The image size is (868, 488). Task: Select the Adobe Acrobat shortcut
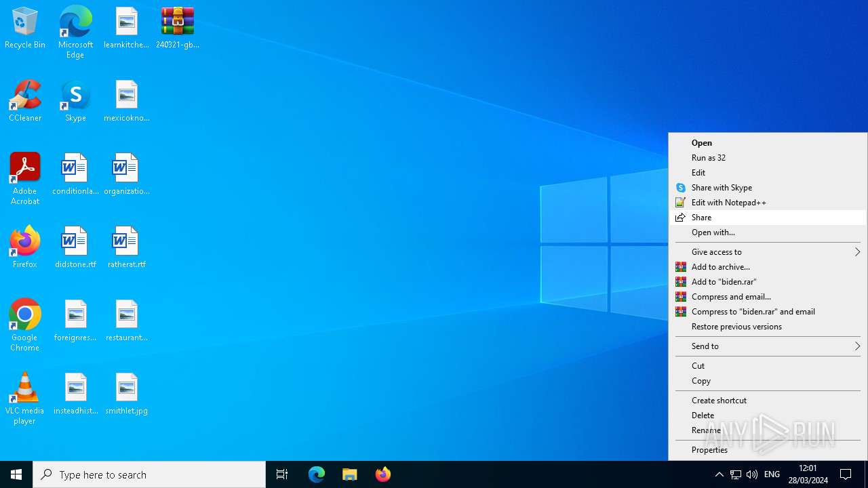pos(25,179)
